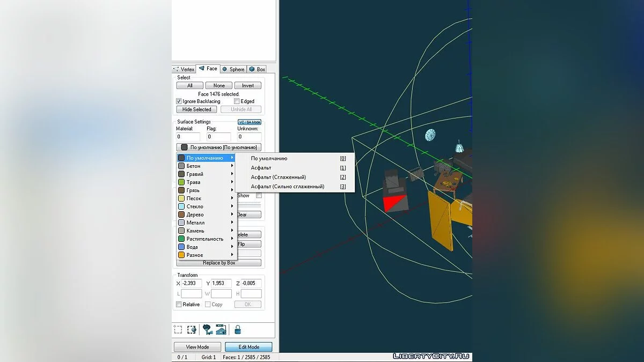Viewport: 644px width, 362px height.
Task: Click the cube icon on Box tab
Action: pos(252,69)
